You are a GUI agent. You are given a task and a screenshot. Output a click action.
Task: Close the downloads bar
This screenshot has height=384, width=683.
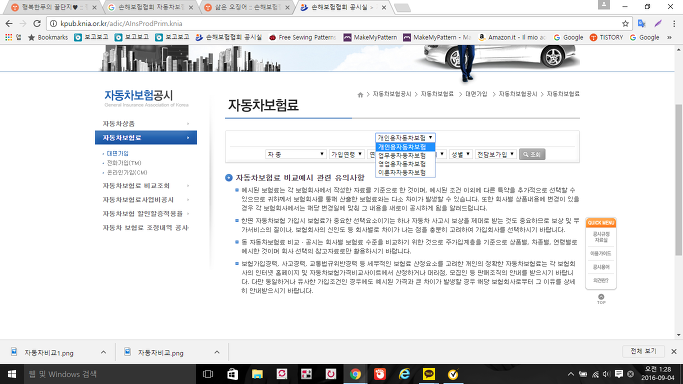tap(674, 351)
